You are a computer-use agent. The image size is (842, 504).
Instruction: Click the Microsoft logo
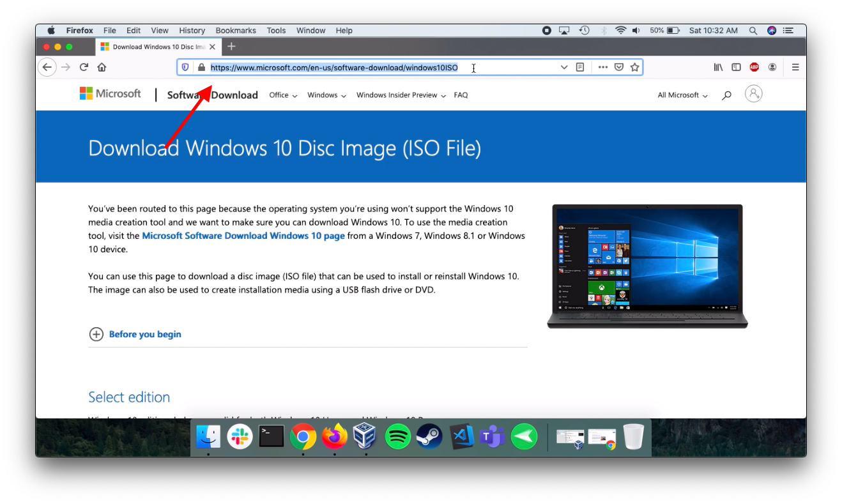(x=110, y=94)
